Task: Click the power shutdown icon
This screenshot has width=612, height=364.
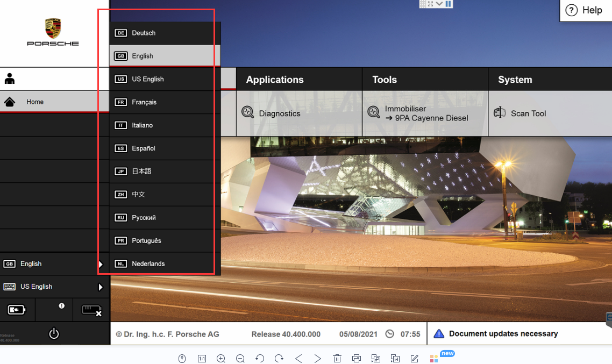Action: pyautogui.click(x=54, y=333)
